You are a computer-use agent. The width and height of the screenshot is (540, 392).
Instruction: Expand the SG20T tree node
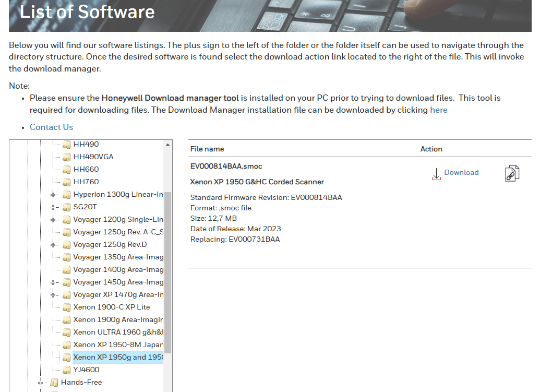pos(53,207)
